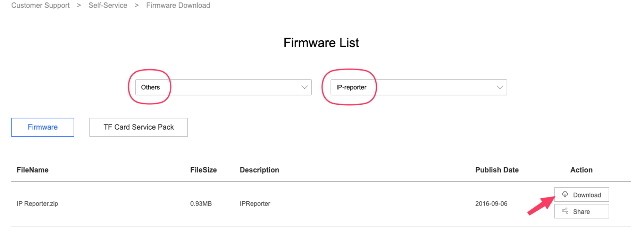The image size is (644, 234).
Task: Click the IPReporter description cell
Action: point(255,204)
